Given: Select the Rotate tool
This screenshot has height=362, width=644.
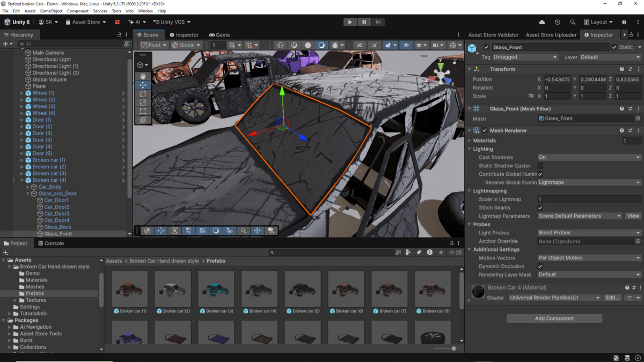Looking at the screenshot, I should [x=143, y=94].
